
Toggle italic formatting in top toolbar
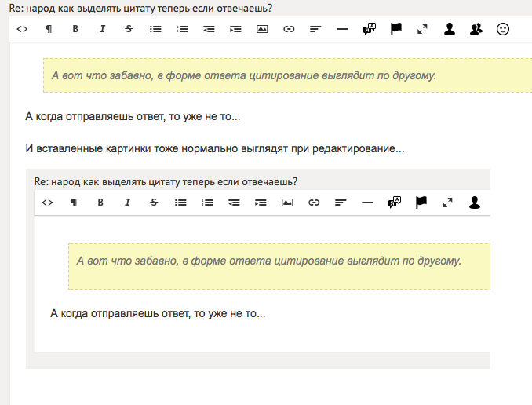click(x=102, y=29)
